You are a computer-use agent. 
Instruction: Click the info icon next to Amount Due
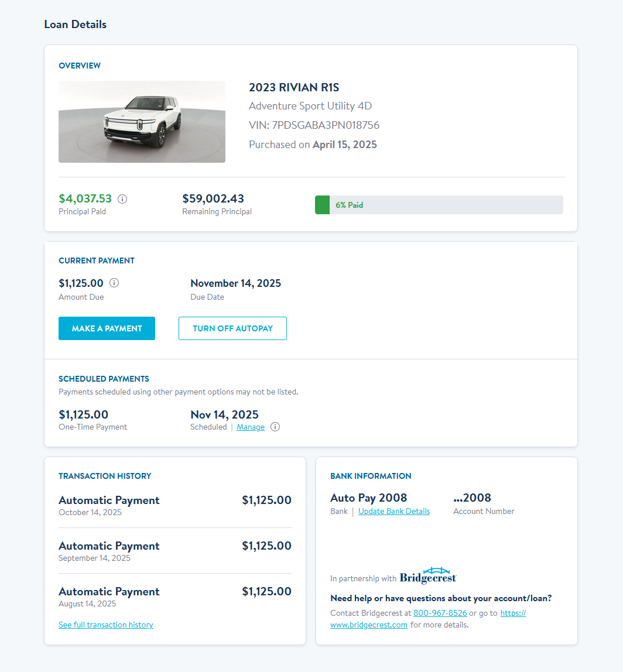(114, 283)
